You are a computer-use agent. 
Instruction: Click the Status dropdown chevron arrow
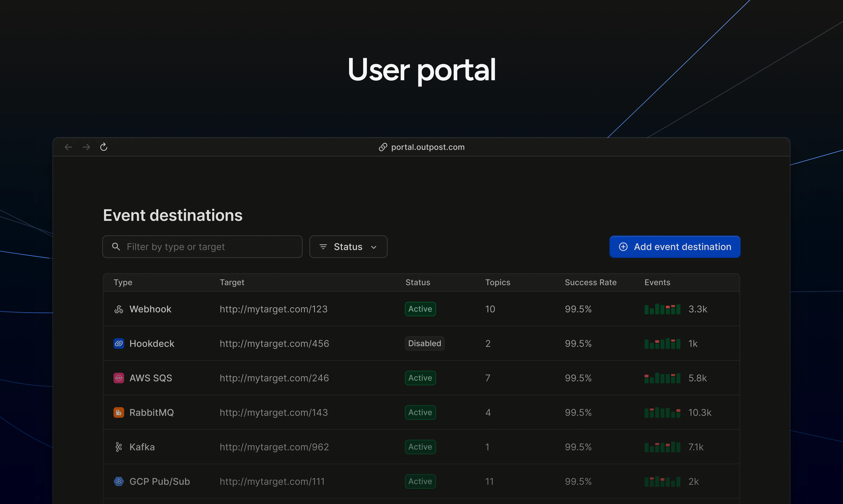coord(374,247)
